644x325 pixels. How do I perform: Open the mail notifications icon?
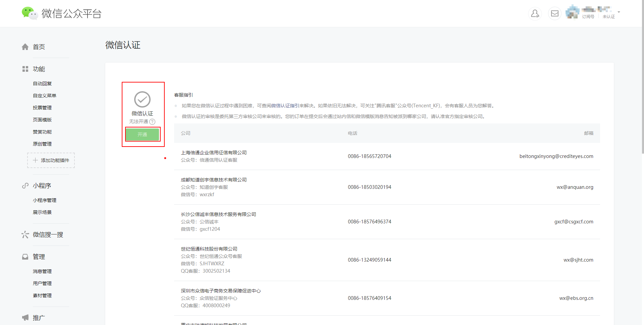point(555,13)
